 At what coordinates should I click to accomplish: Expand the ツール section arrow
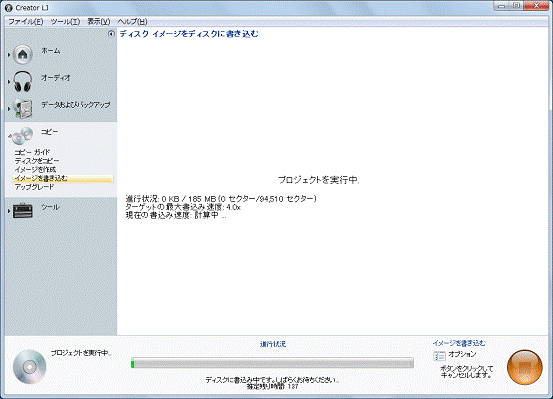[9, 211]
